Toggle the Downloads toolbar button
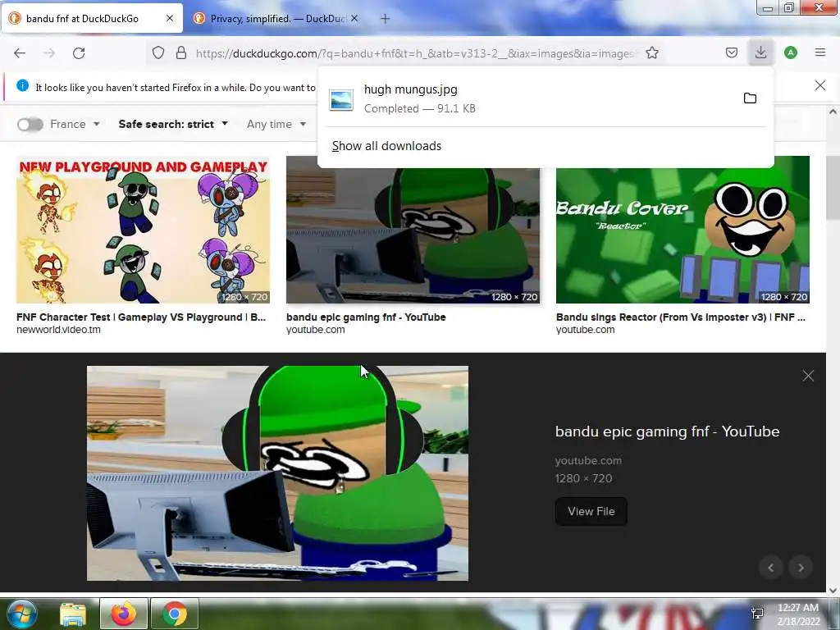Screen dimensions: 840x630 [x=760, y=52]
